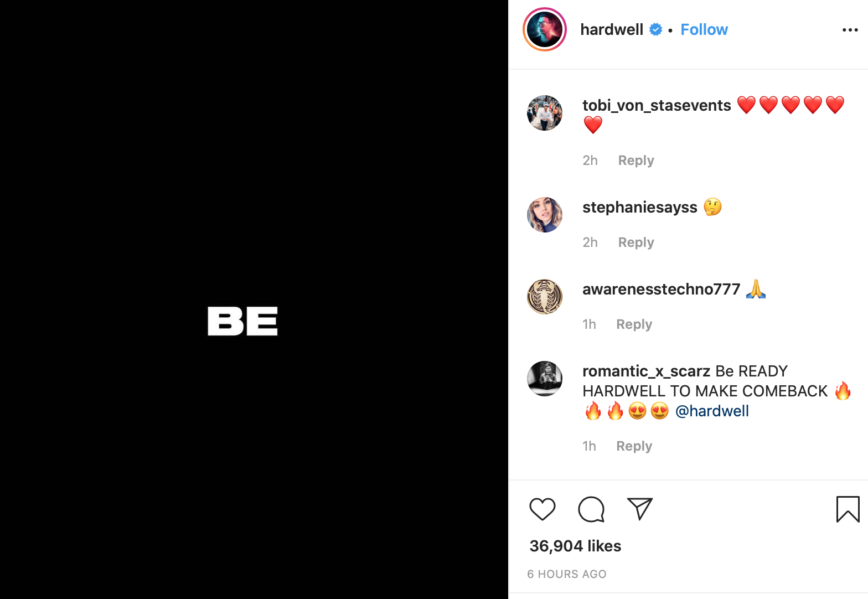Click the BE post image

pyautogui.click(x=254, y=299)
